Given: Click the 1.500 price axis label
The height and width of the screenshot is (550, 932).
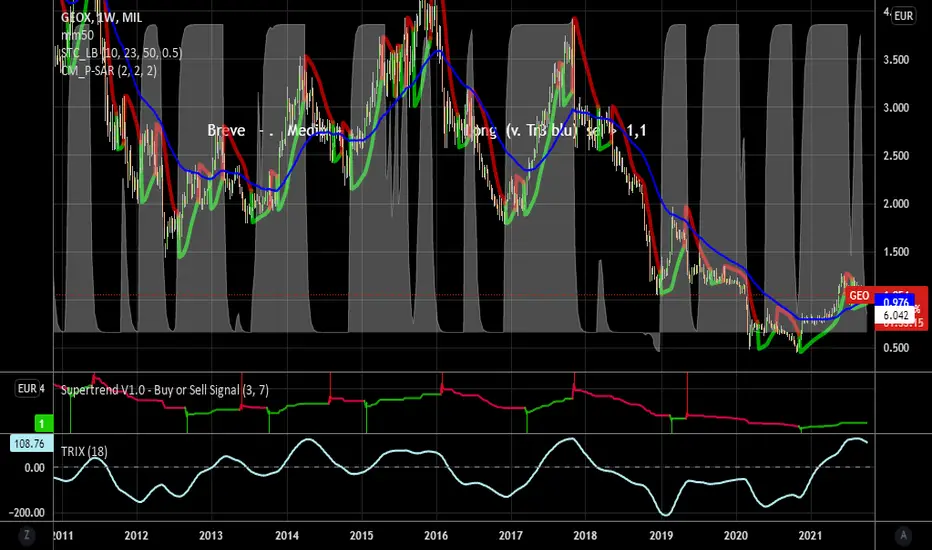Looking at the screenshot, I should pos(896,252).
